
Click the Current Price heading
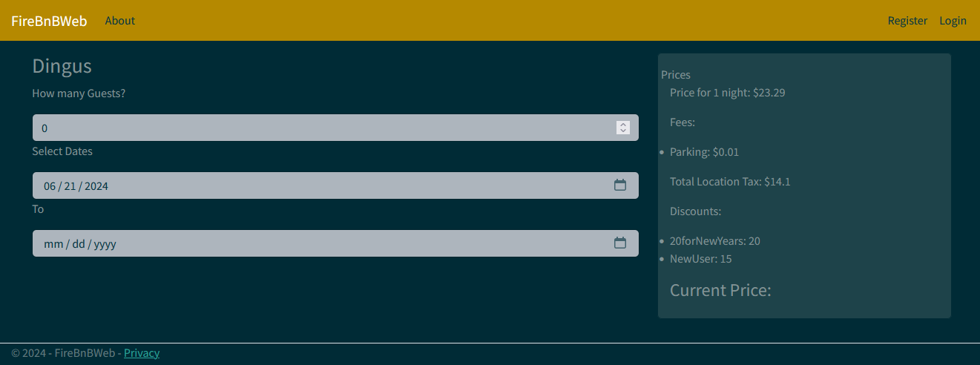click(720, 290)
